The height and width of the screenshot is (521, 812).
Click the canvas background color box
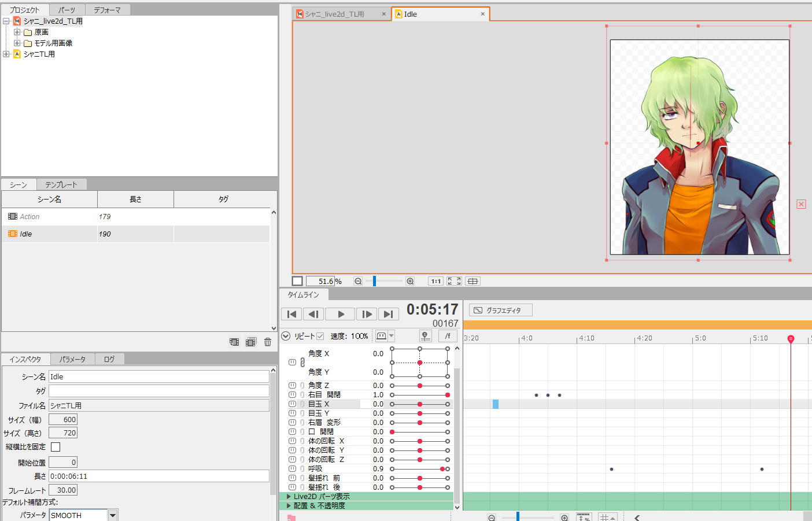(297, 281)
